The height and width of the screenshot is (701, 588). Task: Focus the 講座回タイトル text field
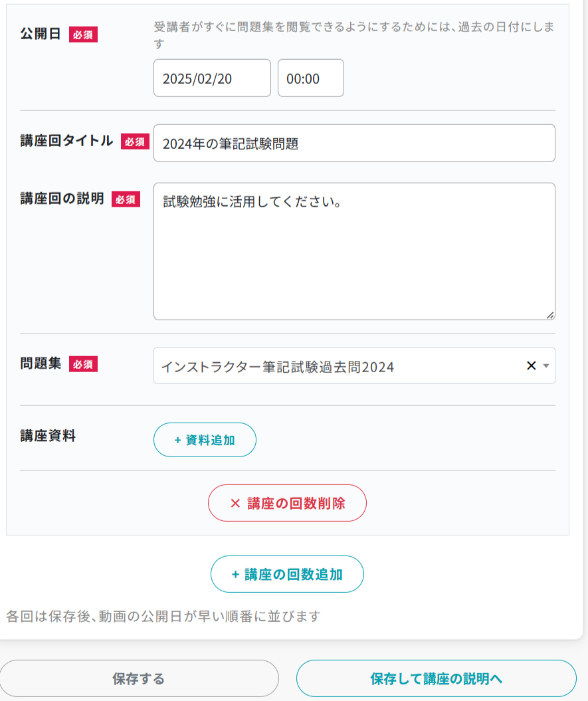353,143
